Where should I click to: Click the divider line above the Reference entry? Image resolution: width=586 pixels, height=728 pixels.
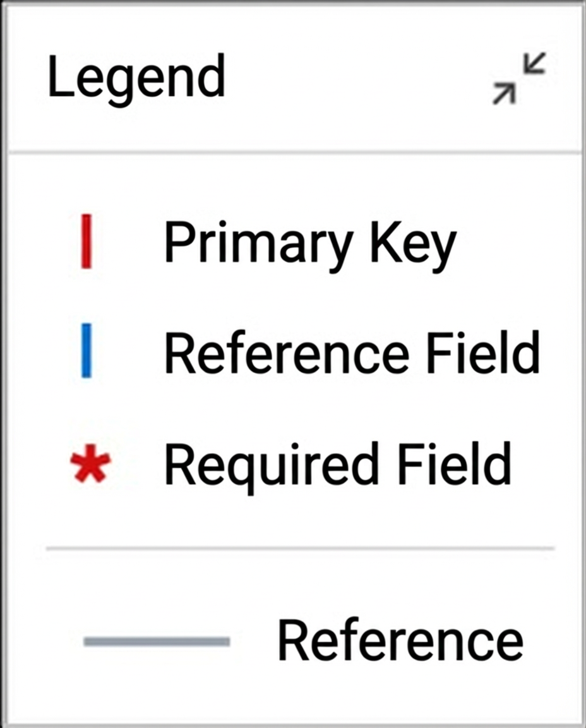click(x=300, y=549)
